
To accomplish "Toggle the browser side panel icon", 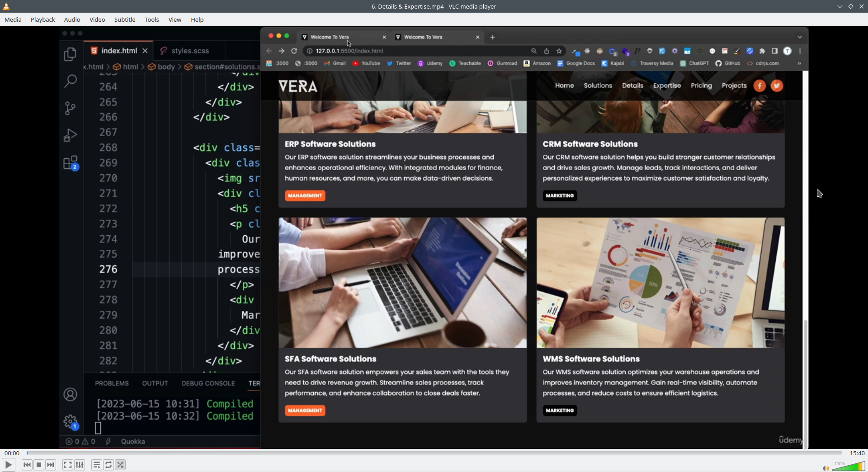I will point(775,51).
